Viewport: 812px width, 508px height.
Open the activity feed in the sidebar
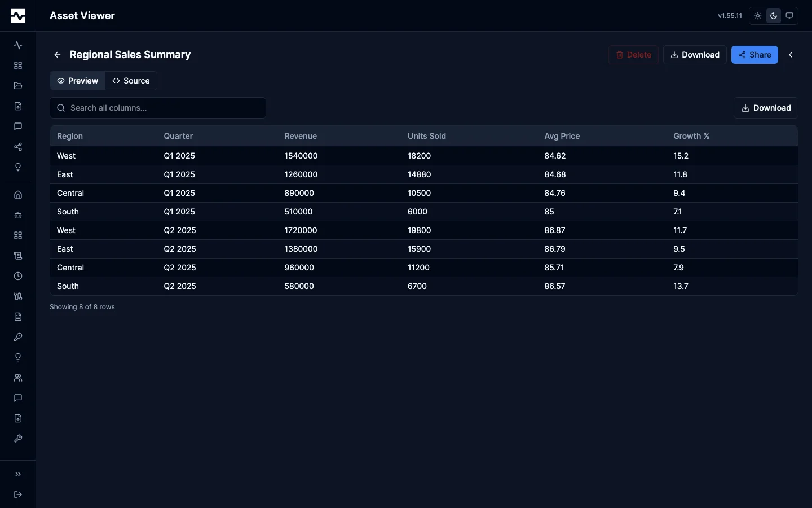coord(17,45)
